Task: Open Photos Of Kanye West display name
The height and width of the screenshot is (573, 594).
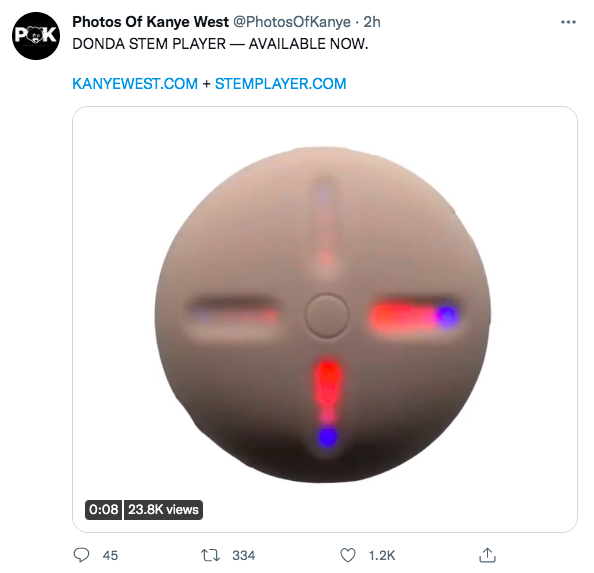Action: (151, 22)
